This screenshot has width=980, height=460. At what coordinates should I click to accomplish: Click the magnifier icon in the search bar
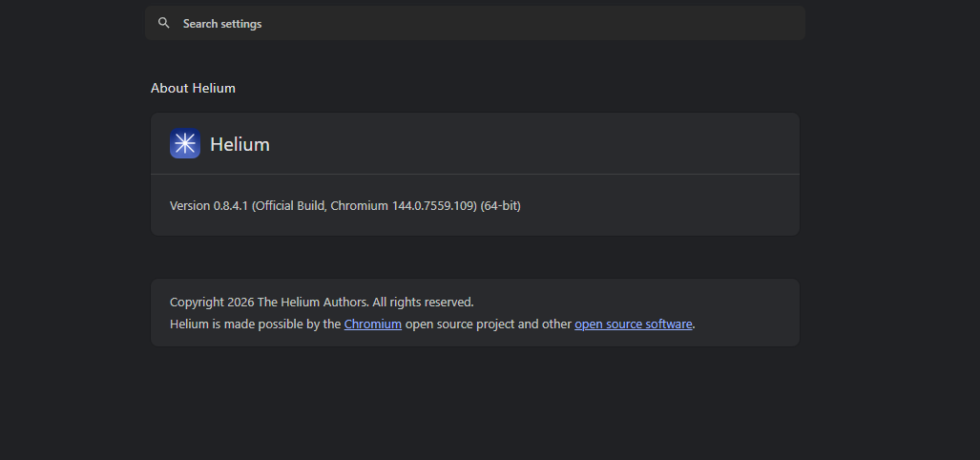click(x=164, y=23)
